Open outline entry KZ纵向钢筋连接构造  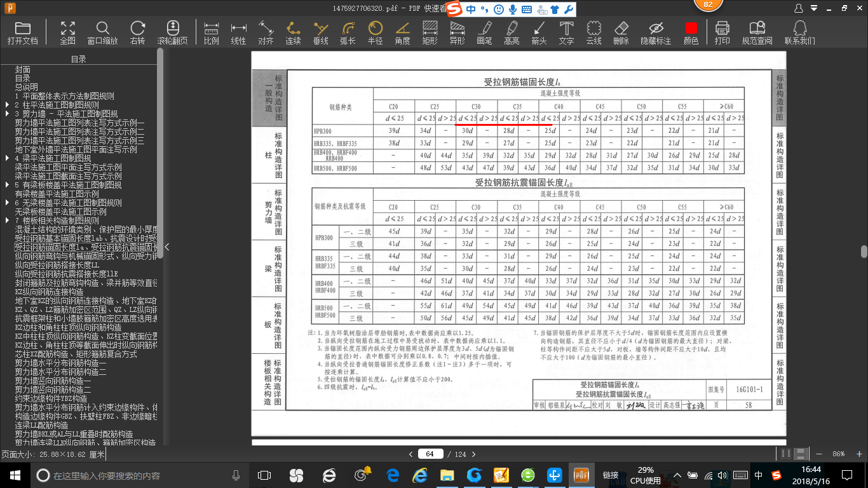point(50,292)
